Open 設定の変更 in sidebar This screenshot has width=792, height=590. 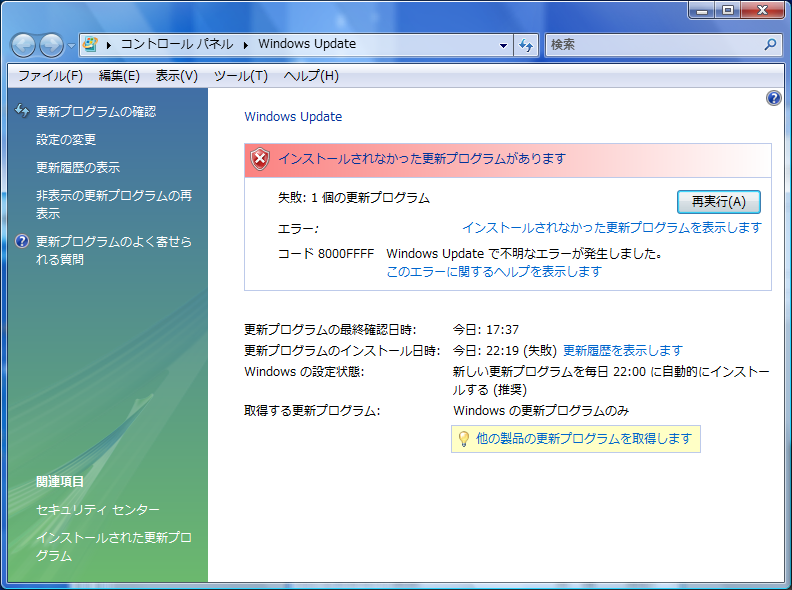[x=66, y=139]
